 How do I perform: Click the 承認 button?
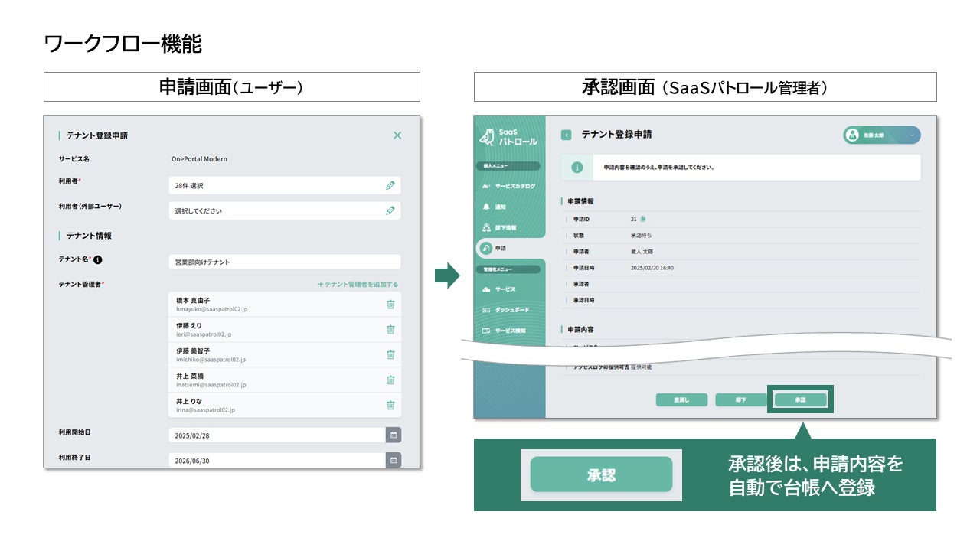(x=800, y=400)
